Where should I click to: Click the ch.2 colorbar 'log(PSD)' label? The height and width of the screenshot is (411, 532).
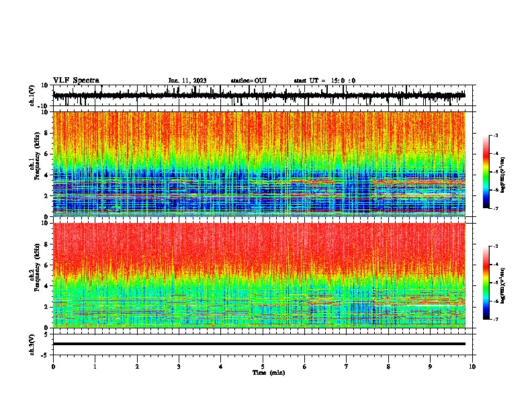point(503,285)
